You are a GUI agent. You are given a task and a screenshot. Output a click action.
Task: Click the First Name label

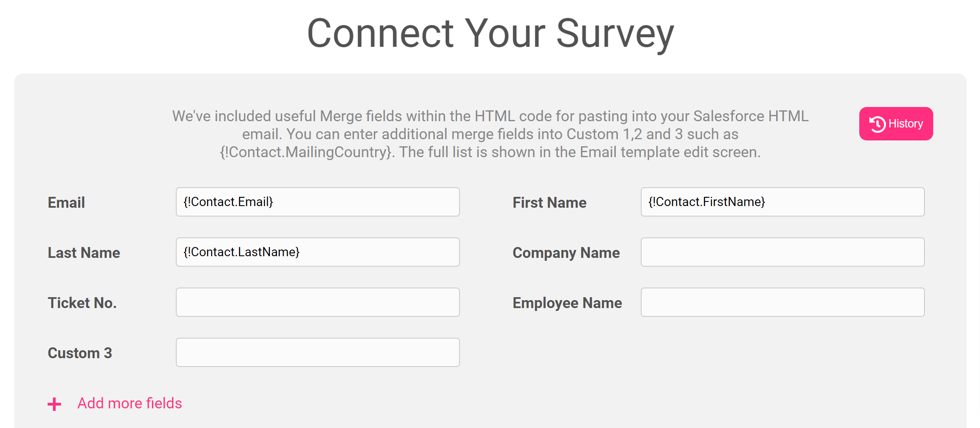pos(549,203)
